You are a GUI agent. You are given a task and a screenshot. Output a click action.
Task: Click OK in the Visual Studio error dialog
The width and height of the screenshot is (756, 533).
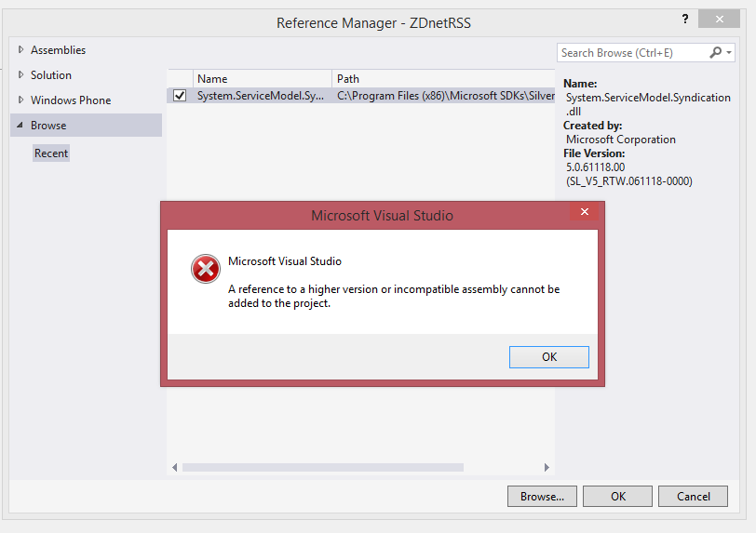[548, 357]
